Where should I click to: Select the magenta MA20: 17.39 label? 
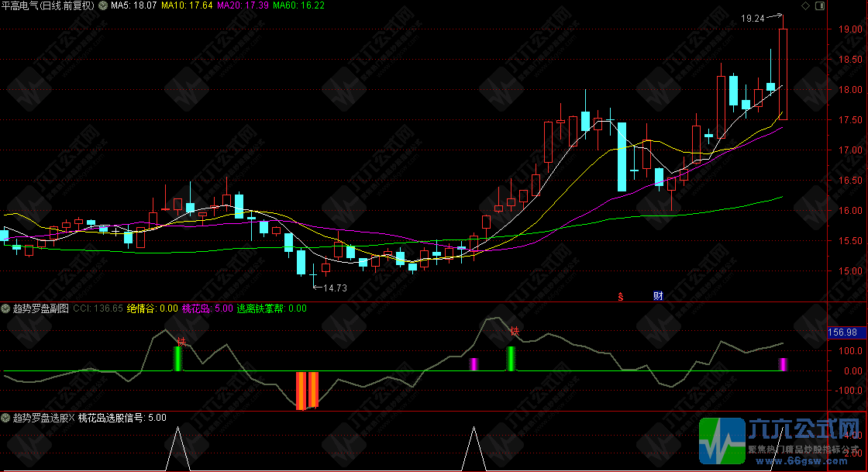click(243, 5)
